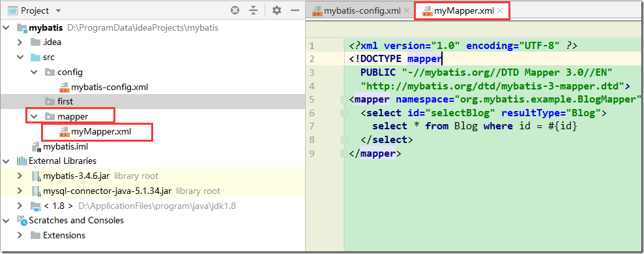
Task: Collapse the mybatis project root node
Action: pos(6,28)
